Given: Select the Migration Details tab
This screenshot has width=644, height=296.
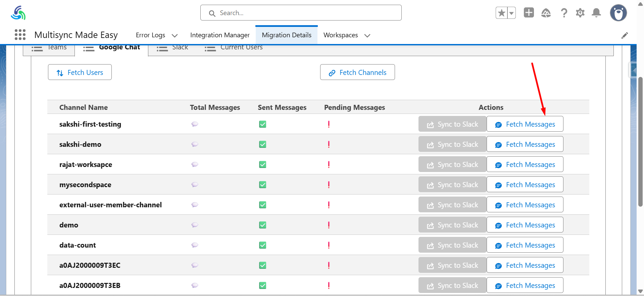Looking at the screenshot, I should coord(287,35).
